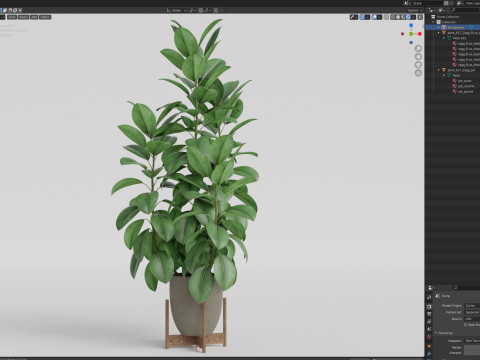Screen dimensions: 480x360
Task: Click the view layer icon in top bar
Action: (460, 3)
